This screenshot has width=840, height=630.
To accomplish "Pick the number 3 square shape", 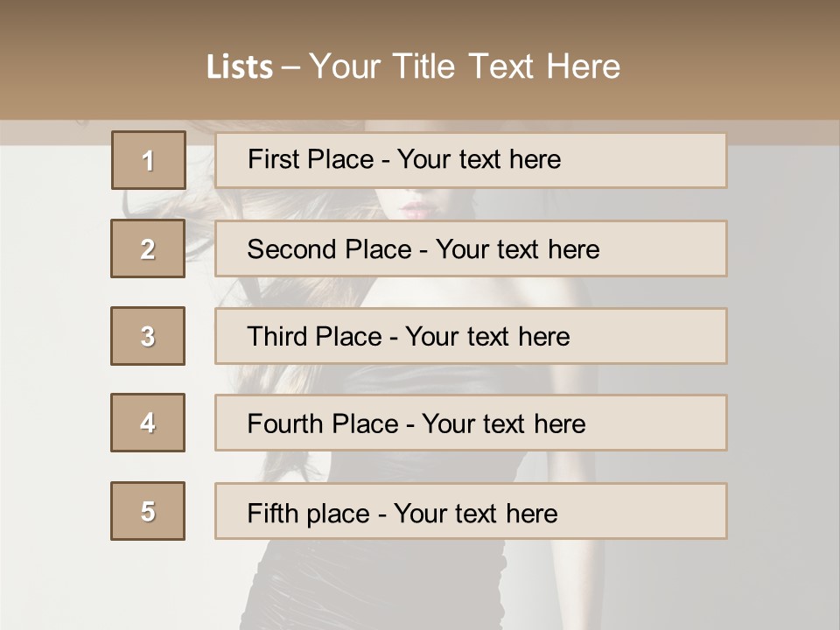I will click(x=148, y=336).
